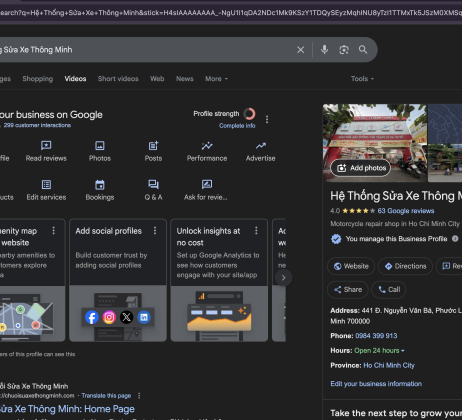Click the Directions button

click(x=405, y=266)
